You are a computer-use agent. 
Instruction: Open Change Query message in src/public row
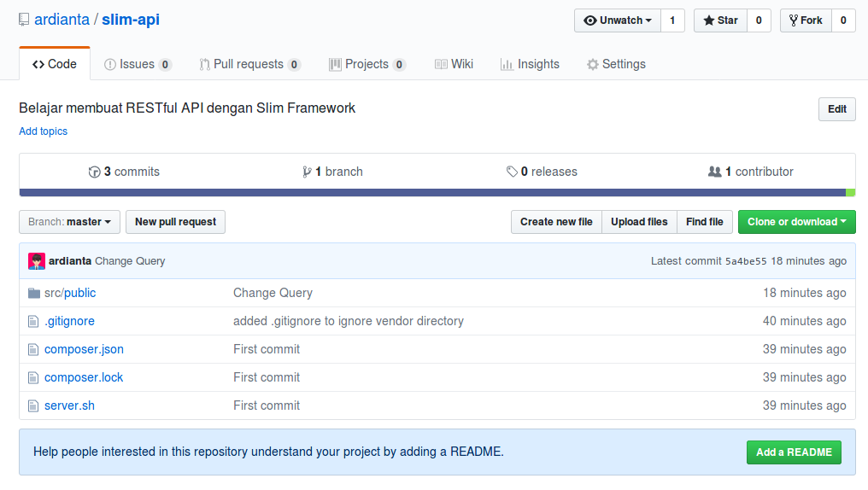tap(273, 293)
